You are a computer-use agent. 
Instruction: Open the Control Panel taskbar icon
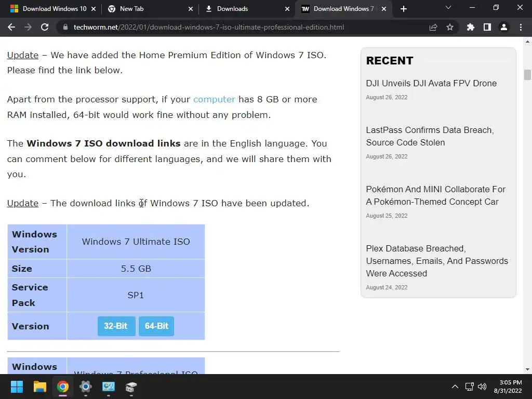point(109,387)
